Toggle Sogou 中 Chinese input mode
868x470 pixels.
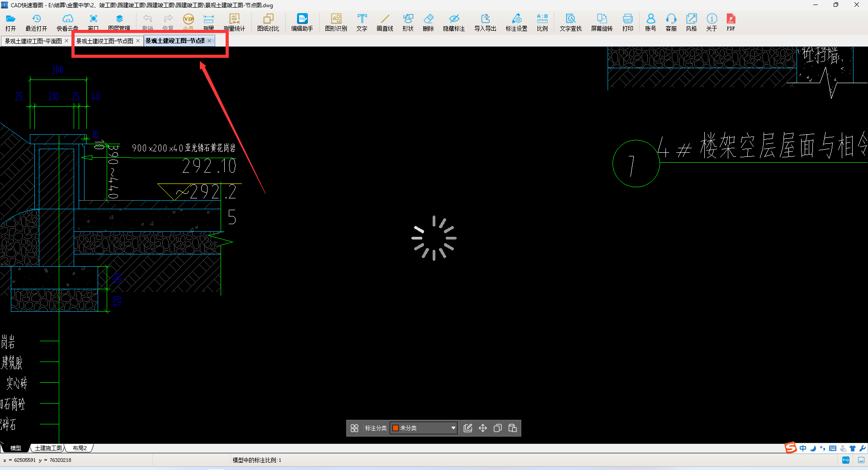point(803,448)
